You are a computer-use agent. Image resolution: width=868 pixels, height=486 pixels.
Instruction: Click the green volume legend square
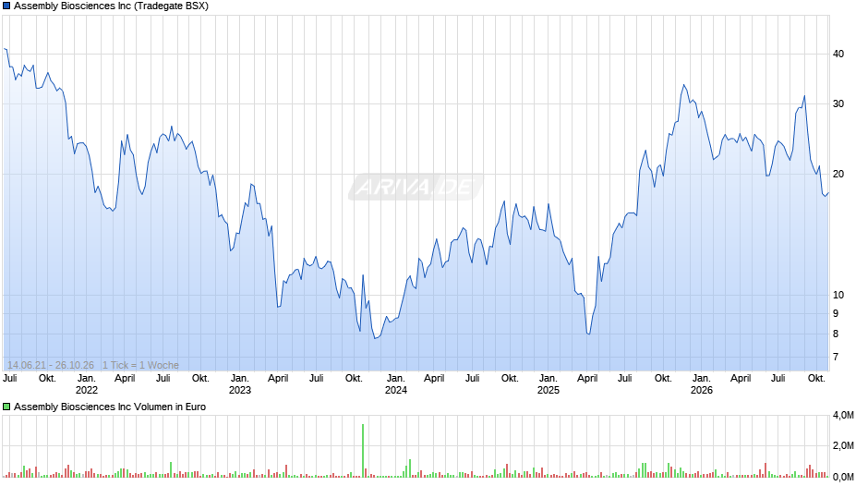pyautogui.click(x=6, y=407)
